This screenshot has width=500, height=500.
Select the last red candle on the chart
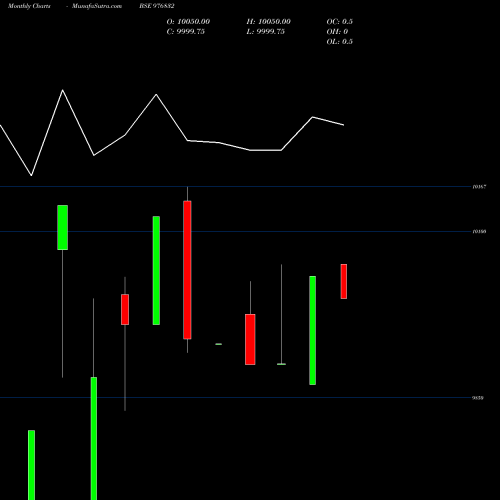[344, 281]
